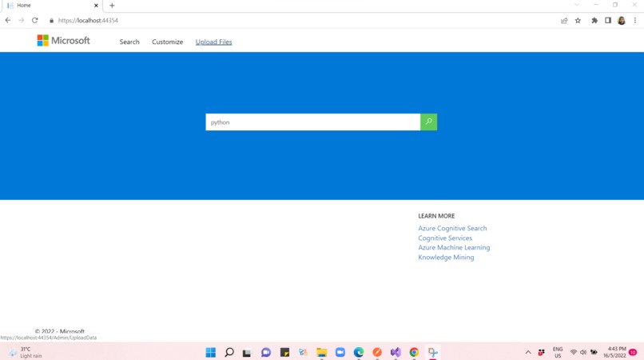
Task: Open Google Chrome on the taskbar
Action: (414, 353)
